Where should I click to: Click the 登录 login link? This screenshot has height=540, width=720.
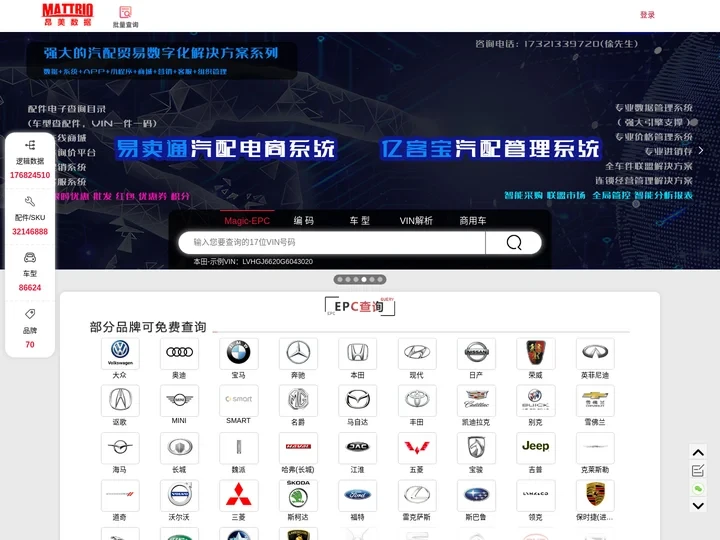(x=647, y=15)
